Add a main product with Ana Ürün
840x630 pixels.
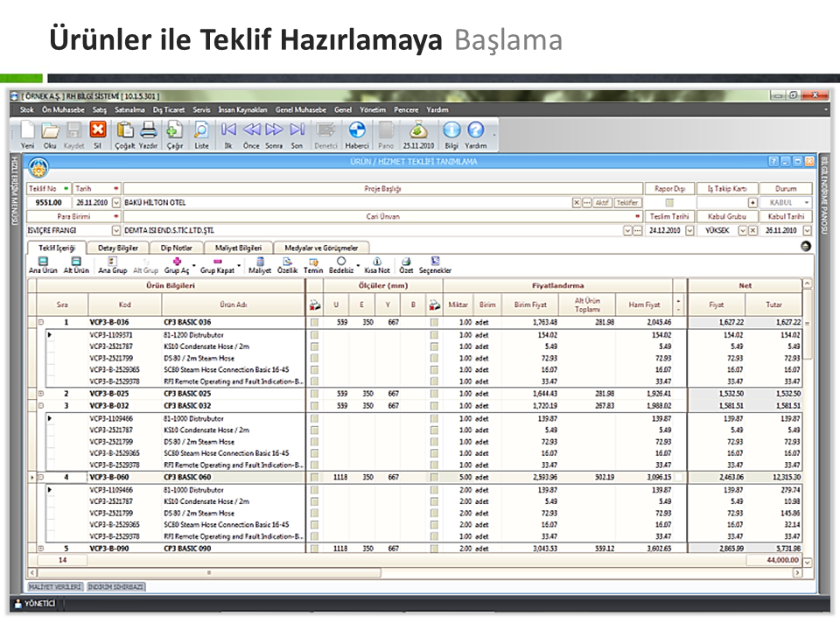[43, 265]
